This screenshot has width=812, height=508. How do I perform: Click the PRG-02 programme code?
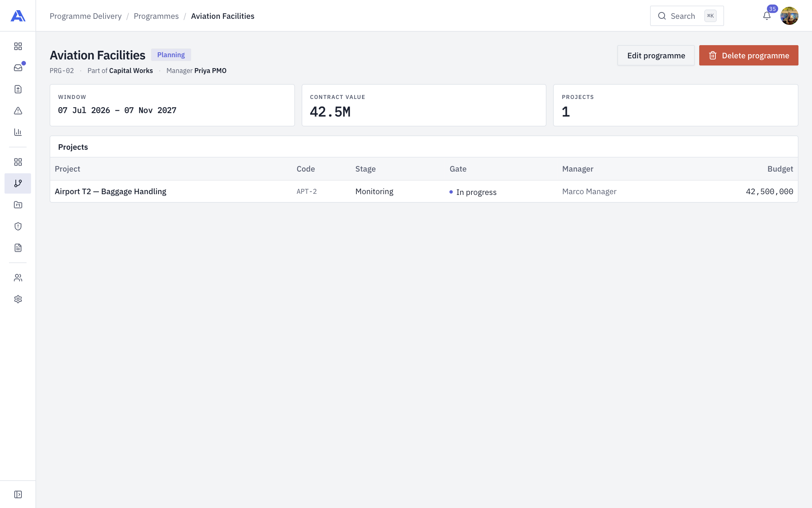(x=62, y=71)
